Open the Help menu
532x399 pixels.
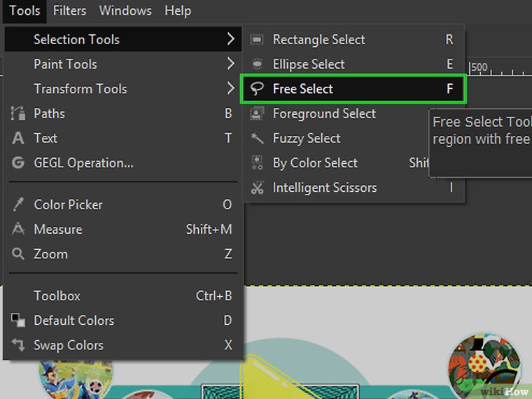[x=177, y=10]
